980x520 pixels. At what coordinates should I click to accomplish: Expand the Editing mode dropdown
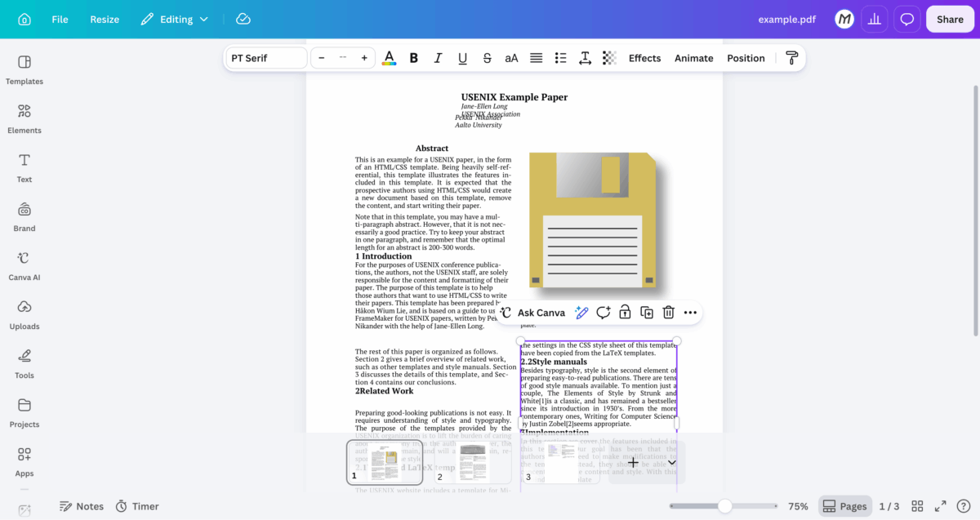[x=175, y=19]
